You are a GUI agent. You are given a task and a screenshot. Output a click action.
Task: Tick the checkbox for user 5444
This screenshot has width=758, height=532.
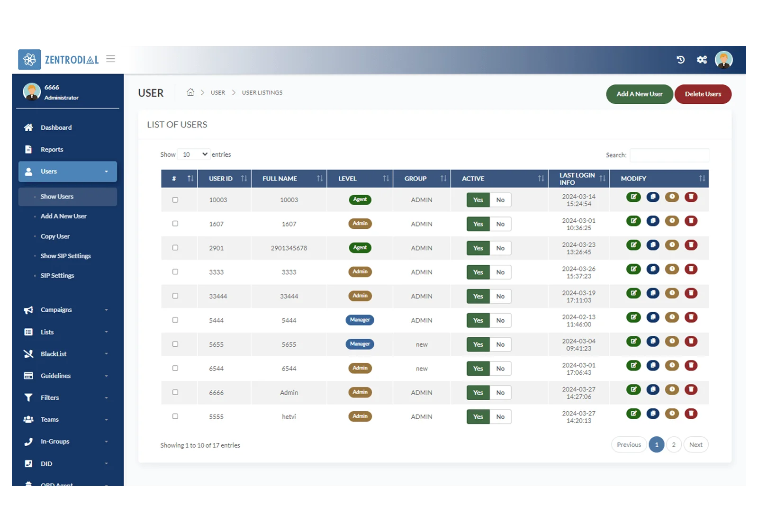coord(175,320)
